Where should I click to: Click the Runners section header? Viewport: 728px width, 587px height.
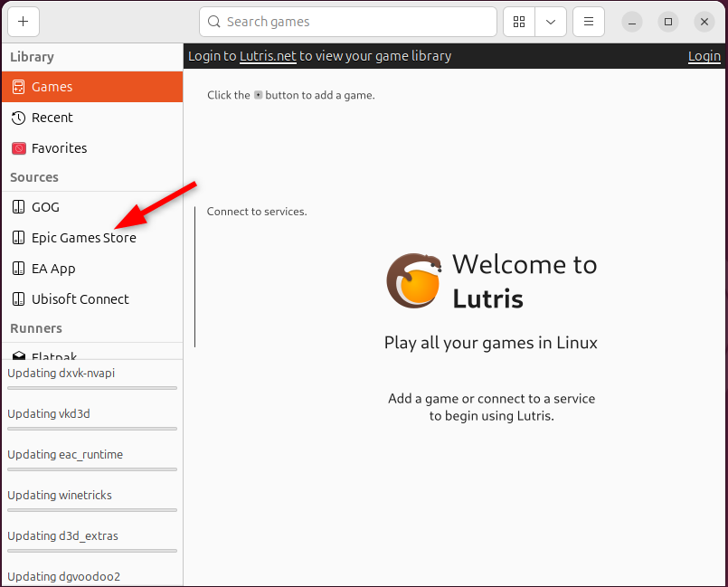(36, 328)
